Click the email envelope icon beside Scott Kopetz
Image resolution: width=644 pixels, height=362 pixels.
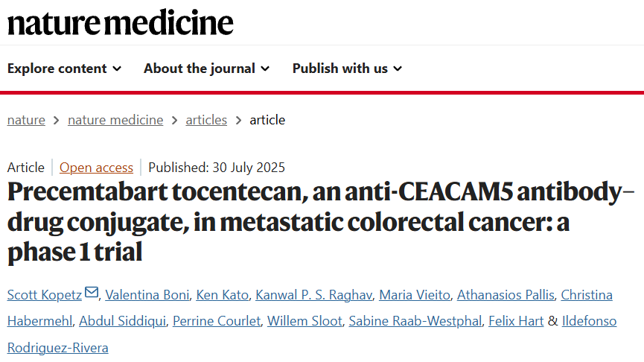tap(91, 292)
